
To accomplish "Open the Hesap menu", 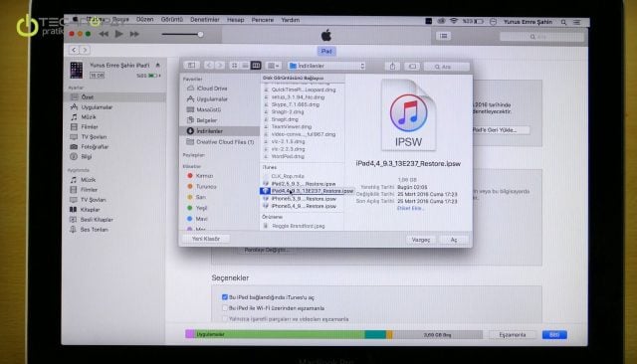I will pos(236,20).
